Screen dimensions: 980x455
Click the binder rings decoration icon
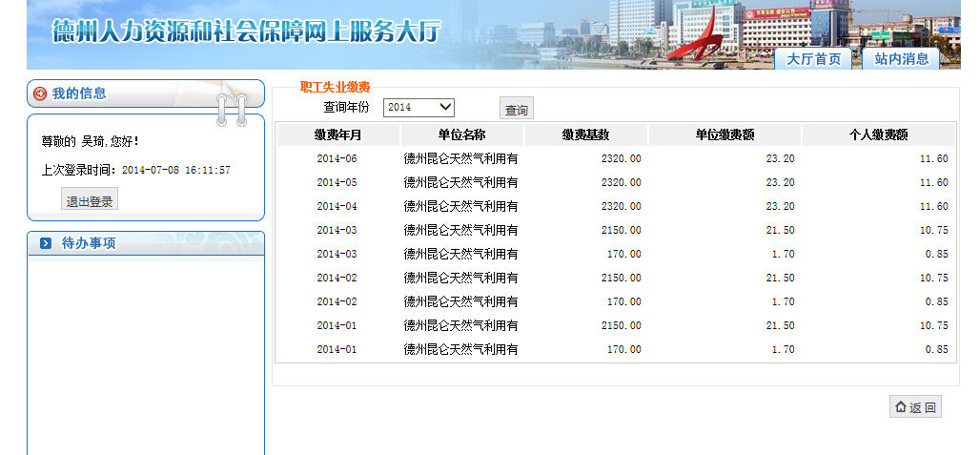(231, 109)
